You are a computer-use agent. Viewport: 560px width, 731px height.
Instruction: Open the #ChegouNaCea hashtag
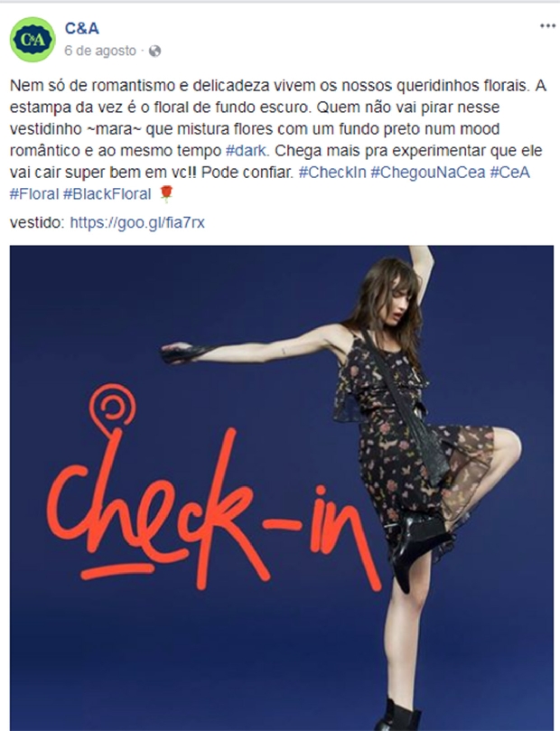pos(428,172)
